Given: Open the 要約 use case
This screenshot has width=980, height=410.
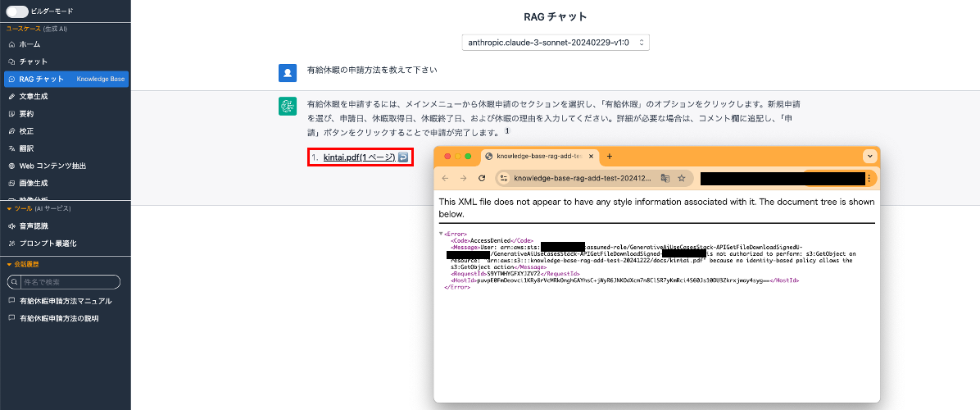Looking at the screenshot, I should [65, 114].
